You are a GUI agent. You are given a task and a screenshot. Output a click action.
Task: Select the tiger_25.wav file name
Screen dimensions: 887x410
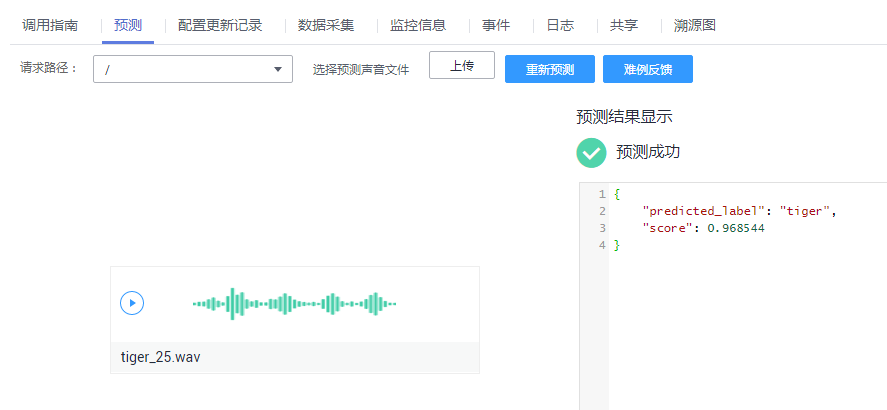click(161, 357)
